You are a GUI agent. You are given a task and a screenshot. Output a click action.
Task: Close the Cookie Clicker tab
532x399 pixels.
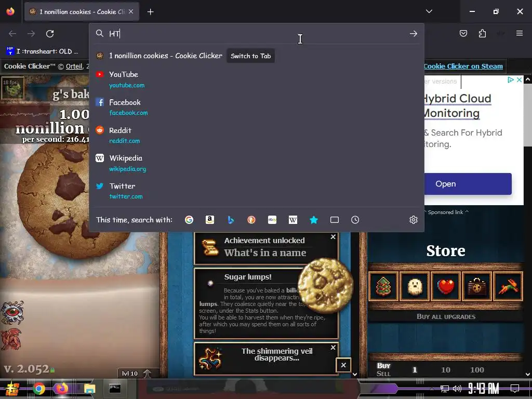tap(131, 11)
